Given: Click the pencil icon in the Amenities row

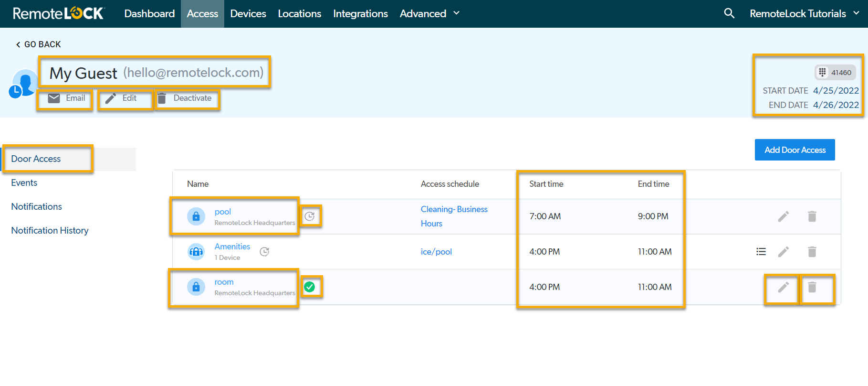Looking at the screenshot, I should (783, 252).
